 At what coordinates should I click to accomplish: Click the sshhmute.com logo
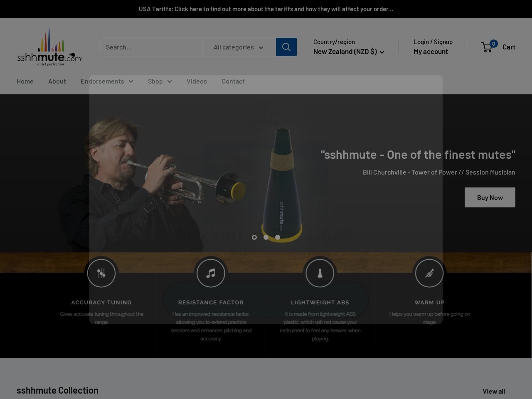pyautogui.click(x=49, y=47)
